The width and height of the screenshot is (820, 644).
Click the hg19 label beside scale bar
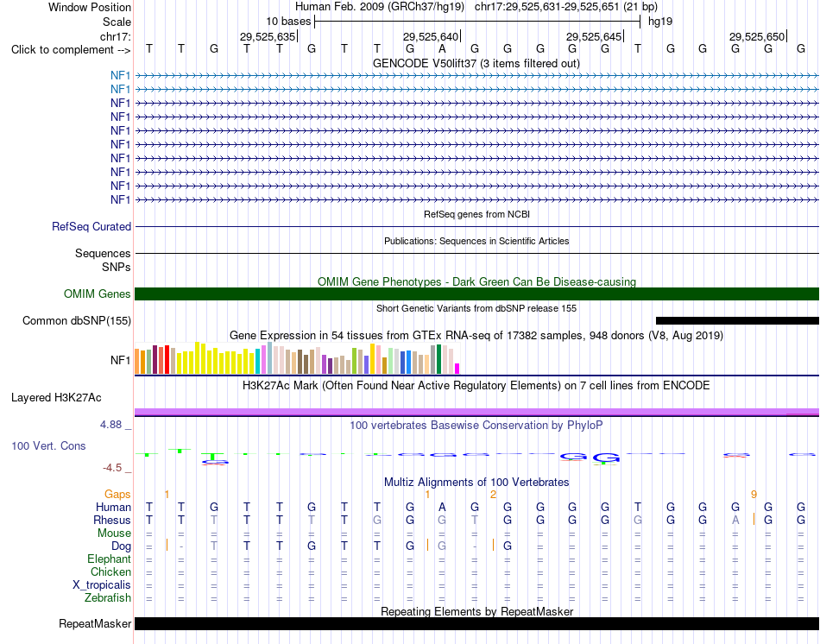pos(660,22)
